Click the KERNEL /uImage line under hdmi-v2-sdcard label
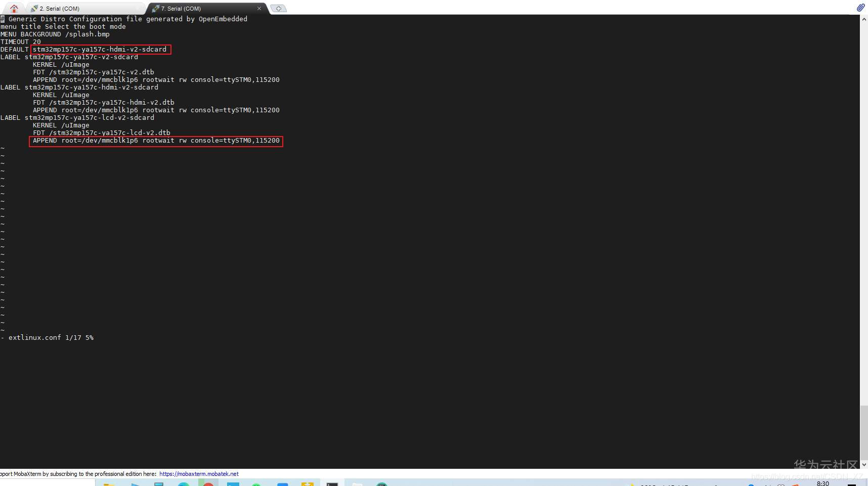This screenshot has height=486, width=868. (x=61, y=95)
